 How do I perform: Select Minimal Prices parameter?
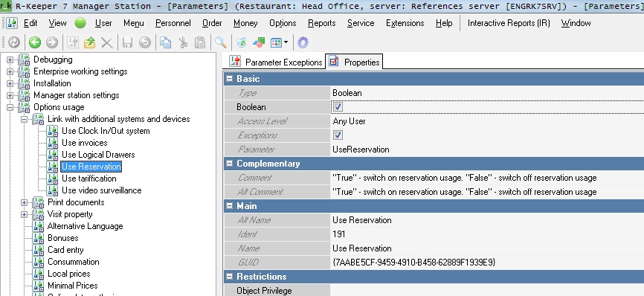(72, 286)
